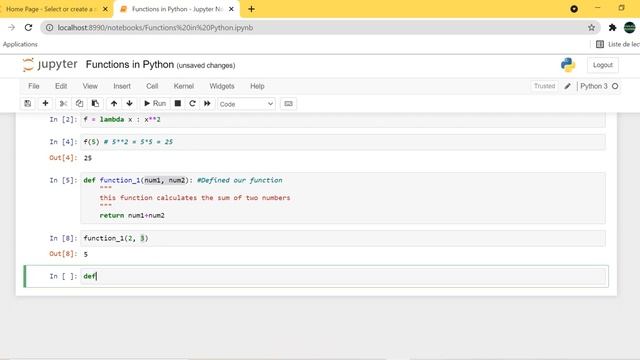Image resolution: width=640 pixels, height=360 pixels.
Task: Open the File menu
Action: click(x=33, y=86)
